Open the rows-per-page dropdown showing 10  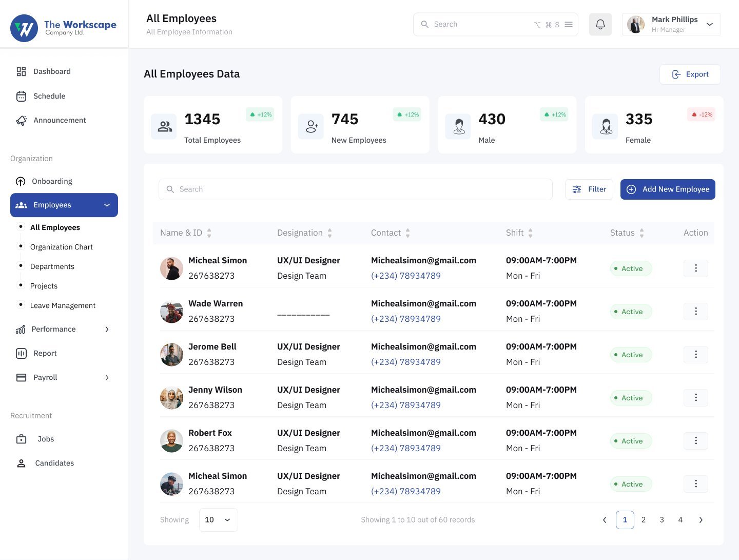(x=218, y=520)
